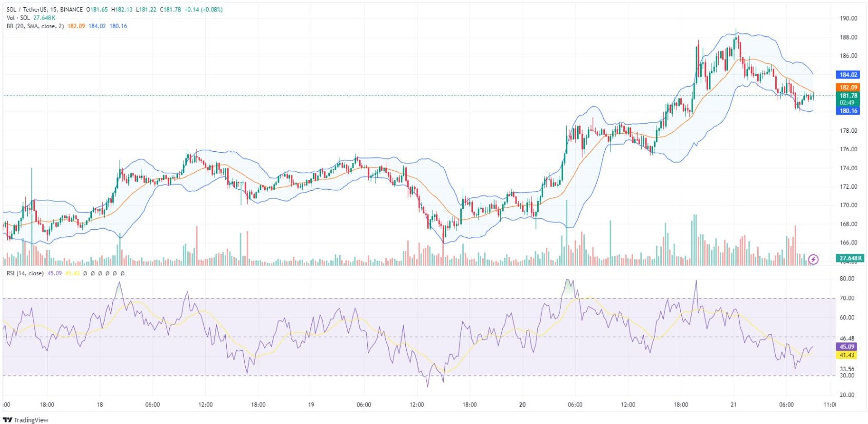
Task: Click the date label 19 on time axis
Action: tap(311, 405)
